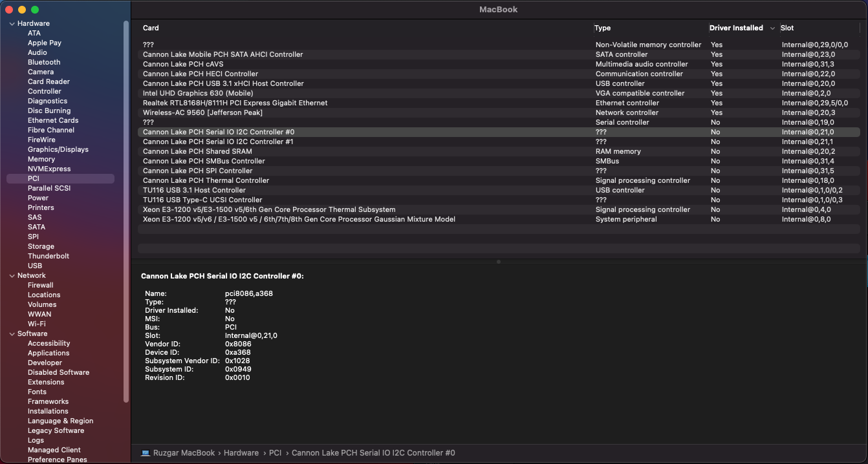Select PCI in the Hardware sidebar

[34, 178]
